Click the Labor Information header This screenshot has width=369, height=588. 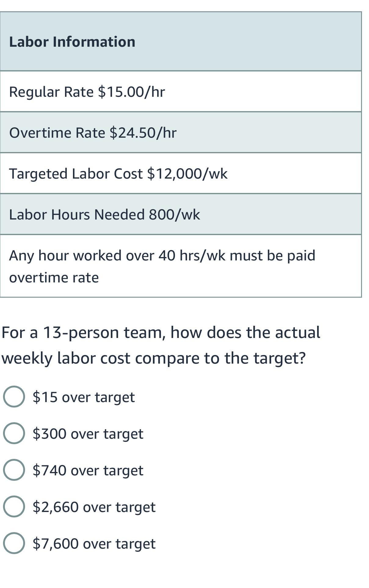[x=72, y=42]
